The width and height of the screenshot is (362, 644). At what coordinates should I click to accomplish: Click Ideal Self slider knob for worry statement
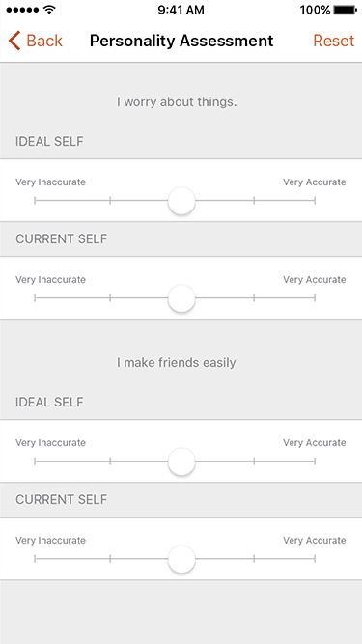coord(181,201)
